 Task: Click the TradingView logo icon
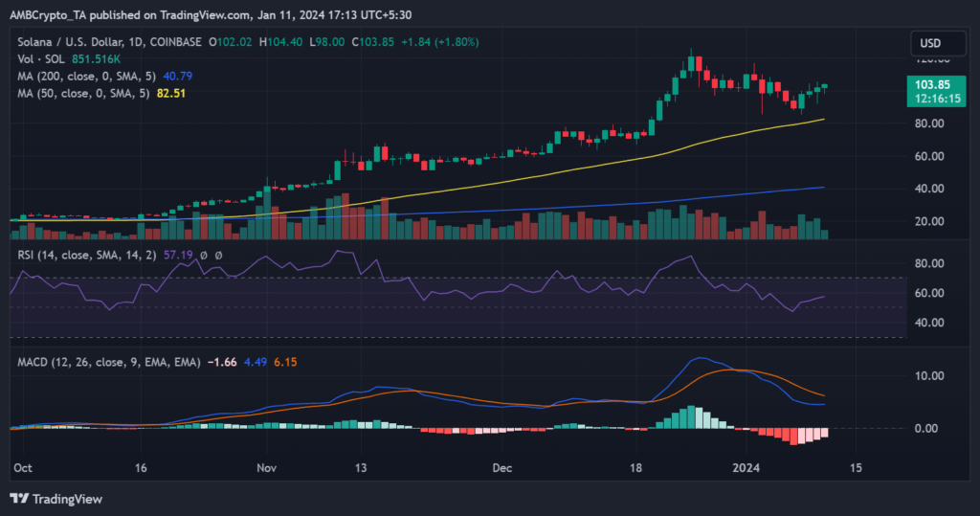(x=19, y=499)
